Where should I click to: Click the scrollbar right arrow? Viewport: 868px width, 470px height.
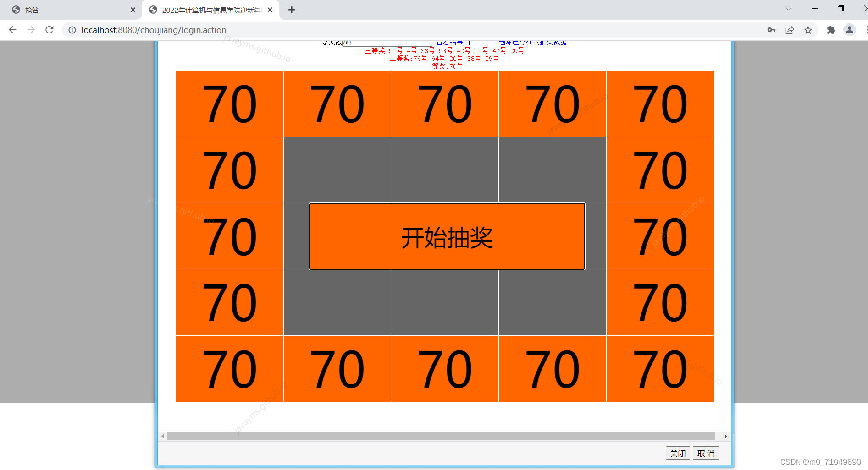(x=725, y=436)
